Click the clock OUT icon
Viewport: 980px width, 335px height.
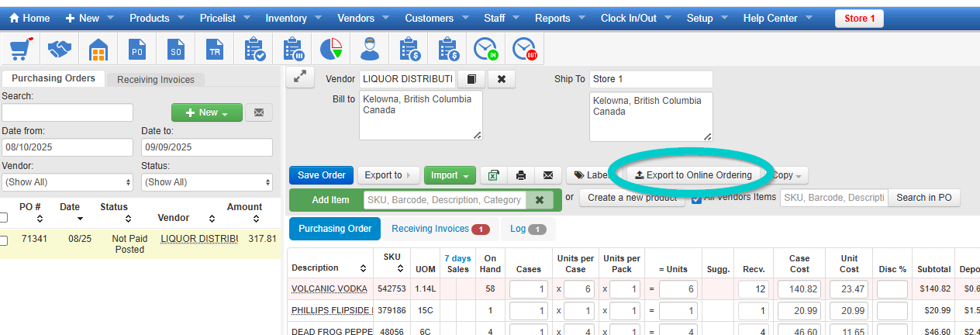pos(525,50)
